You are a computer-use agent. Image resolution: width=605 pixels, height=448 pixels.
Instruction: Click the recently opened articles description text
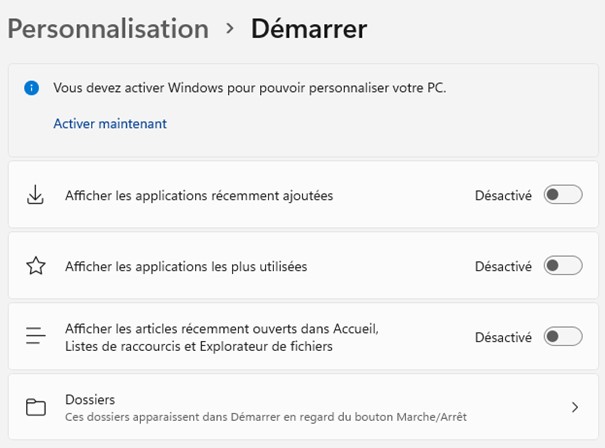coord(221,337)
